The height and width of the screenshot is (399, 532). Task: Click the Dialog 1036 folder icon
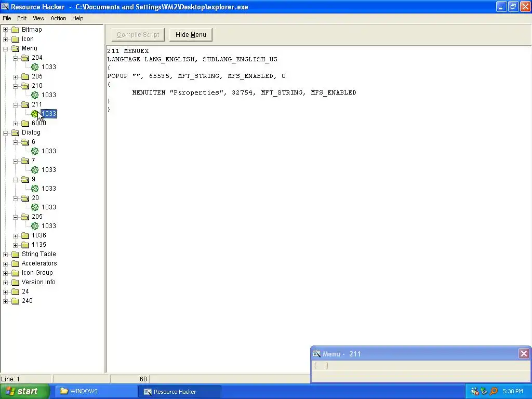pyautogui.click(x=25, y=235)
